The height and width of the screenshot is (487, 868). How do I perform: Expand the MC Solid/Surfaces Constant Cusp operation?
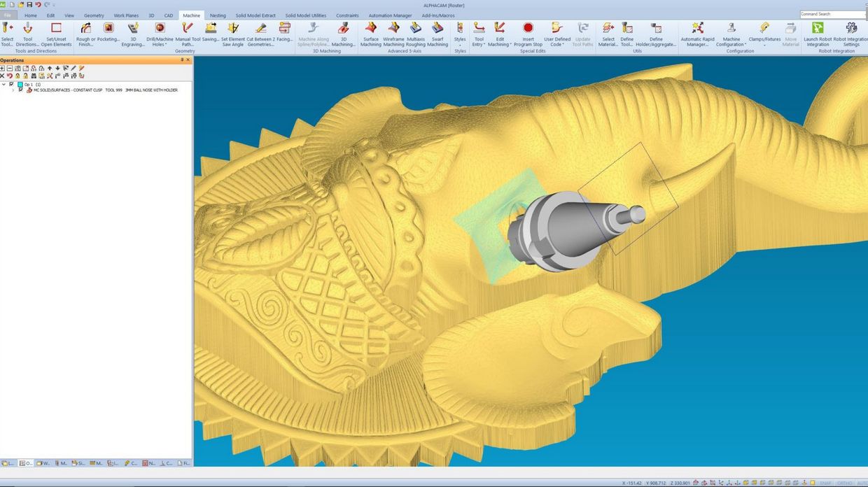(13, 90)
